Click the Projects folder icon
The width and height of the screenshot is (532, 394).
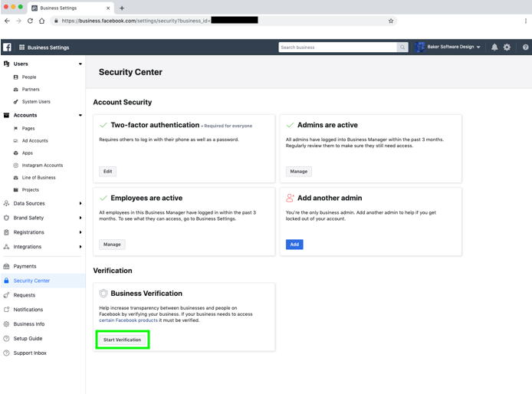click(15, 189)
